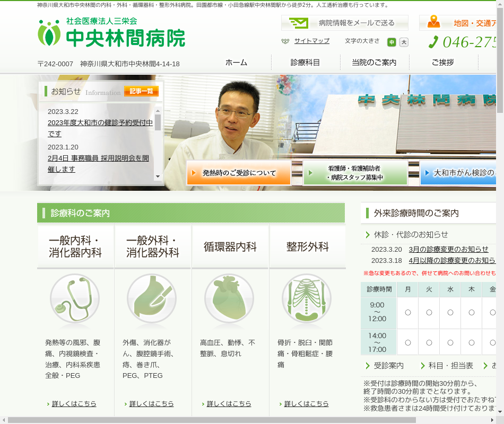The width and height of the screenshot is (504, 424).
Task: Click 詳しくはこちら under 整形外科
Action: tap(306, 404)
